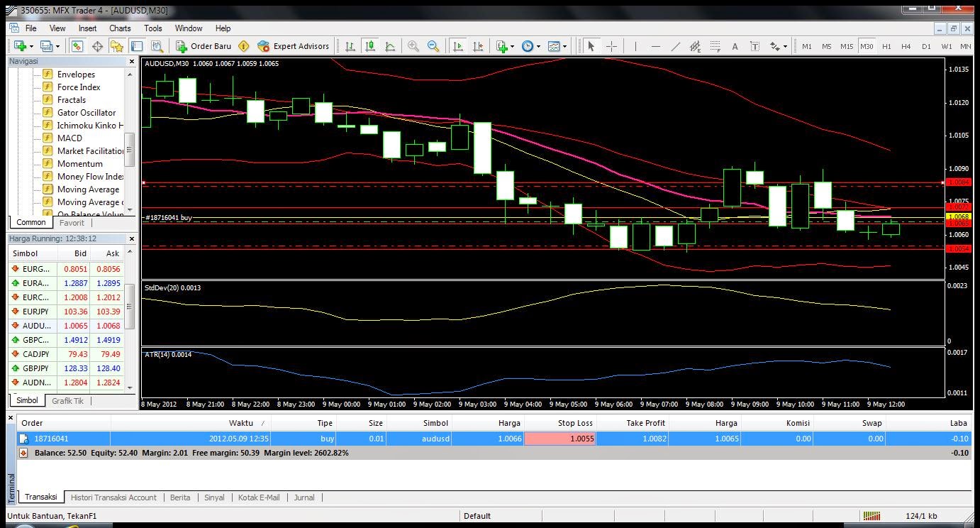Select the Fibonacci retracement tool

715,46
